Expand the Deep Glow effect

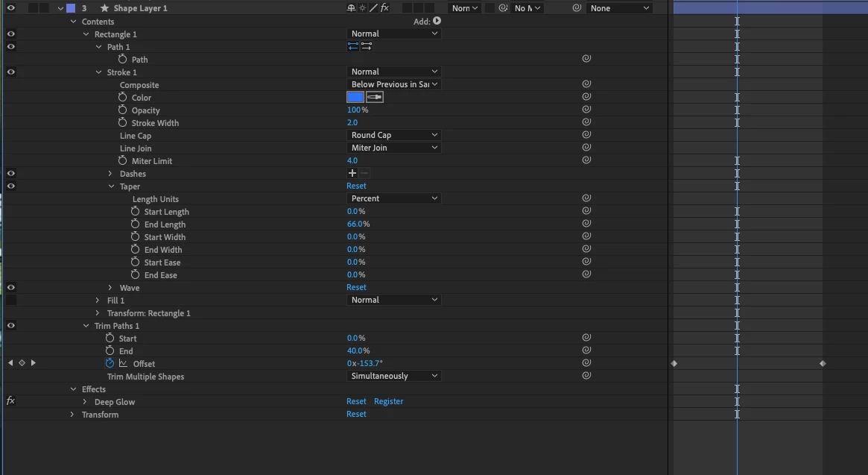[85, 402]
